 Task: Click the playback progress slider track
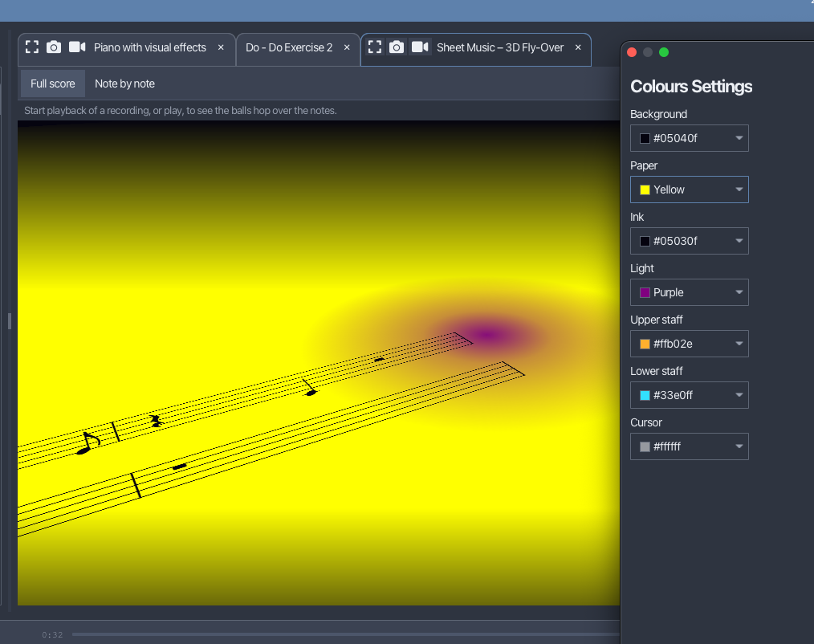(346, 634)
